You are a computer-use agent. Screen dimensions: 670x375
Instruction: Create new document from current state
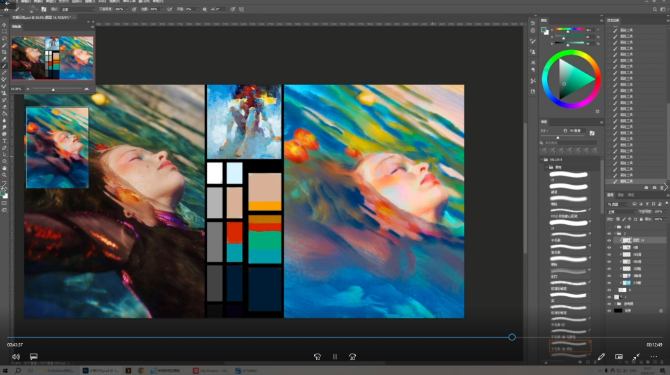click(646, 188)
